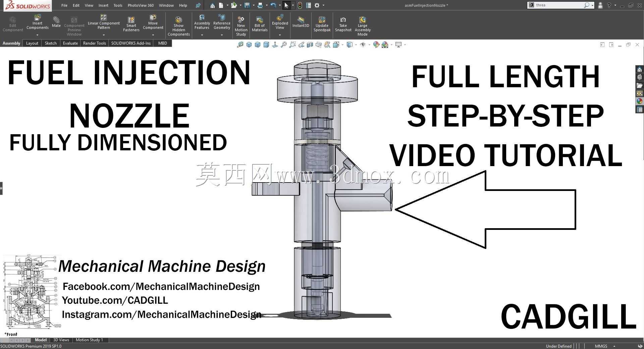Switch to the 3D Views tab
This screenshot has width=644, height=349.
[61, 340]
